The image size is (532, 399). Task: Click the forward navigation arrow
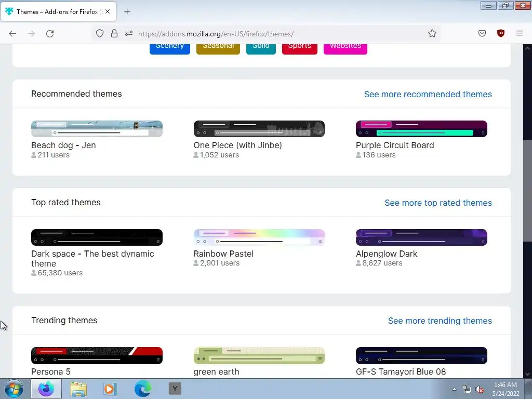click(31, 34)
